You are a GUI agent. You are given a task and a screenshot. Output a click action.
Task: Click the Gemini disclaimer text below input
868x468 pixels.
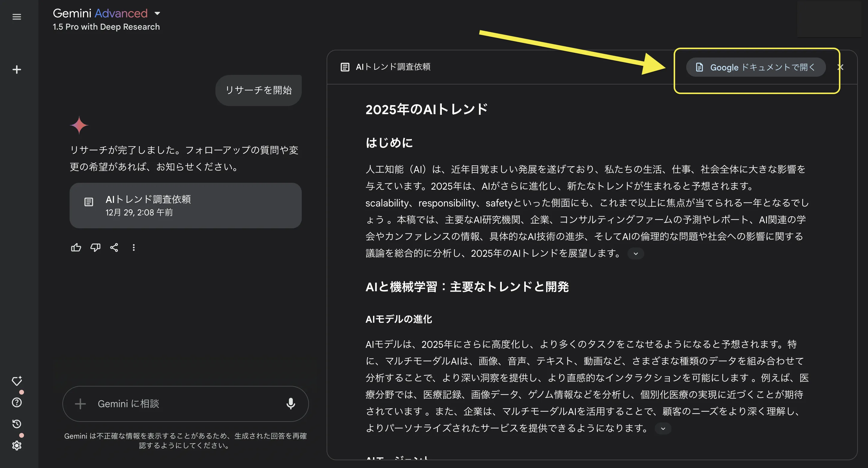point(185,440)
